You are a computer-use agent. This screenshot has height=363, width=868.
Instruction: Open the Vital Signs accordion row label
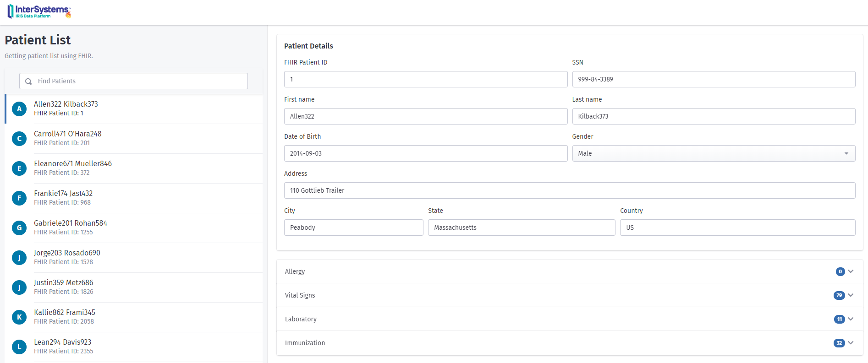click(x=300, y=295)
